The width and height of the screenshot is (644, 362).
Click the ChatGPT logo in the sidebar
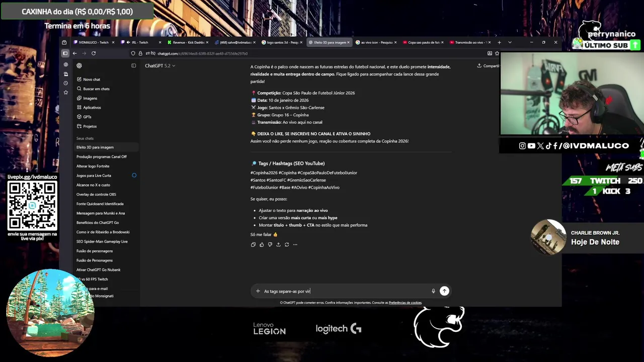pyautogui.click(x=79, y=65)
